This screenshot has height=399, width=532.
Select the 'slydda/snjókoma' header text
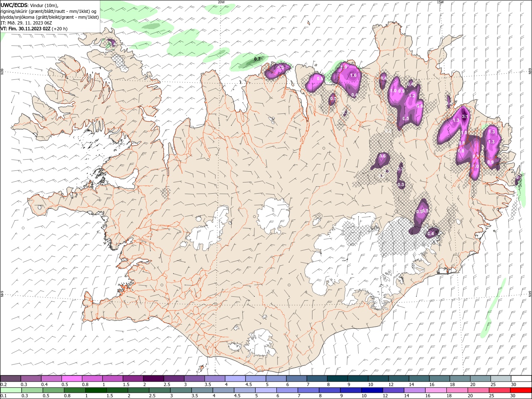click(x=18, y=17)
